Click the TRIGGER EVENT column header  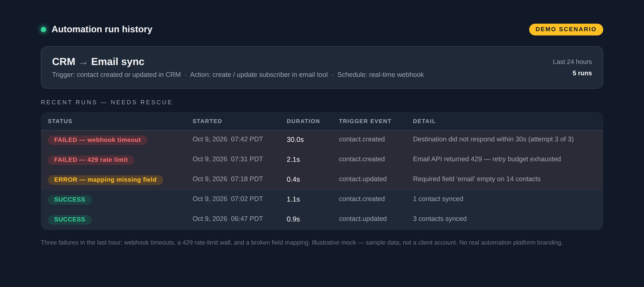[365, 121]
